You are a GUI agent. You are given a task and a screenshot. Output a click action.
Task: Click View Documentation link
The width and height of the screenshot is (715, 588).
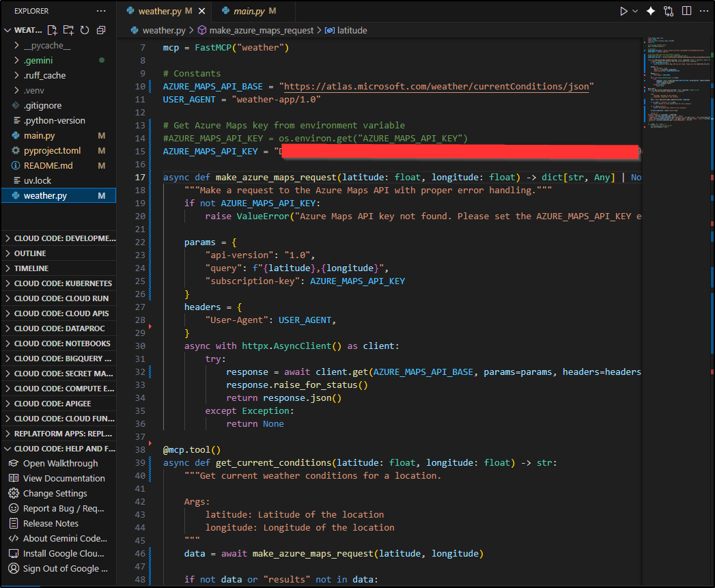click(x=64, y=479)
